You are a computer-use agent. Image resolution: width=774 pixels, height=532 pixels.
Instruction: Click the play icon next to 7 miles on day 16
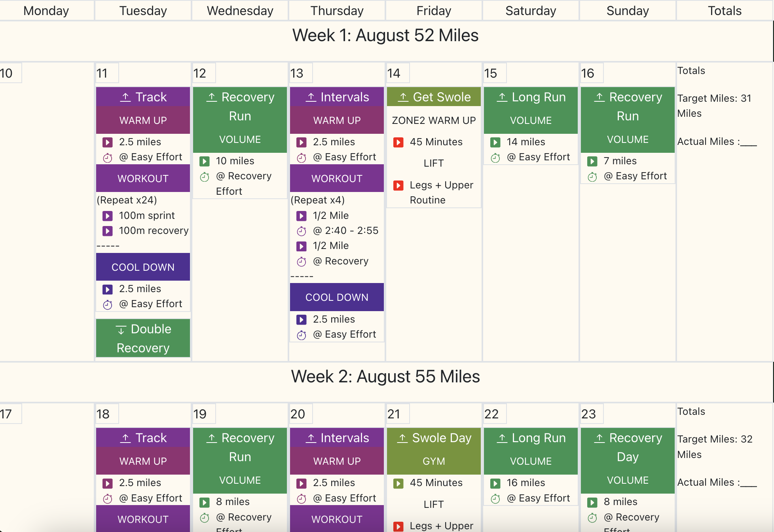coord(592,161)
